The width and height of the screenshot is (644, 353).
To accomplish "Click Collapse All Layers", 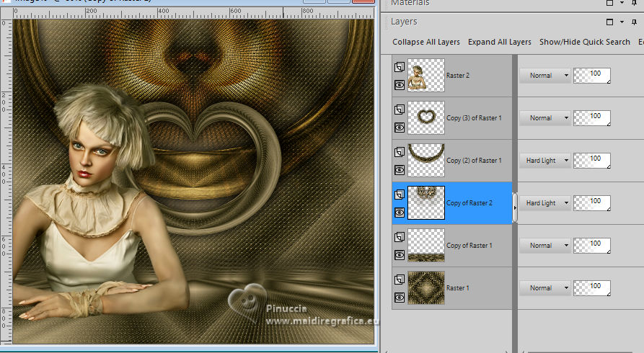I will click(x=426, y=42).
